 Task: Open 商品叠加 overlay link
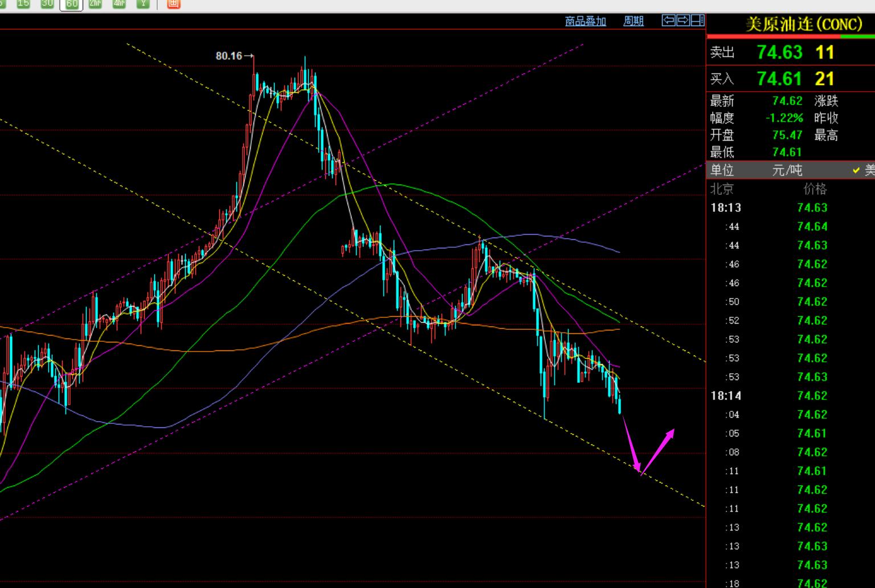[x=585, y=21]
